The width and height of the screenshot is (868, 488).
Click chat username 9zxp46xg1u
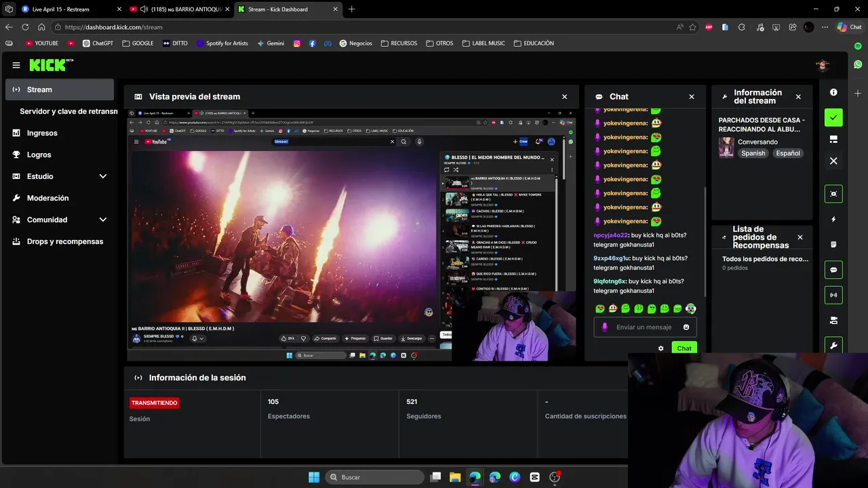[x=612, y=258]
